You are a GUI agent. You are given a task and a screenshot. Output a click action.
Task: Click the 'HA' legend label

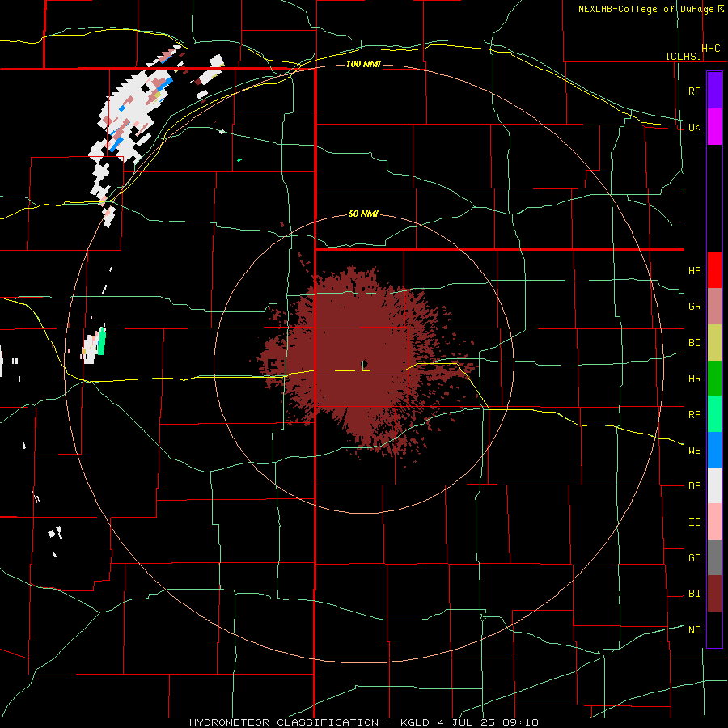pos(694,270)
